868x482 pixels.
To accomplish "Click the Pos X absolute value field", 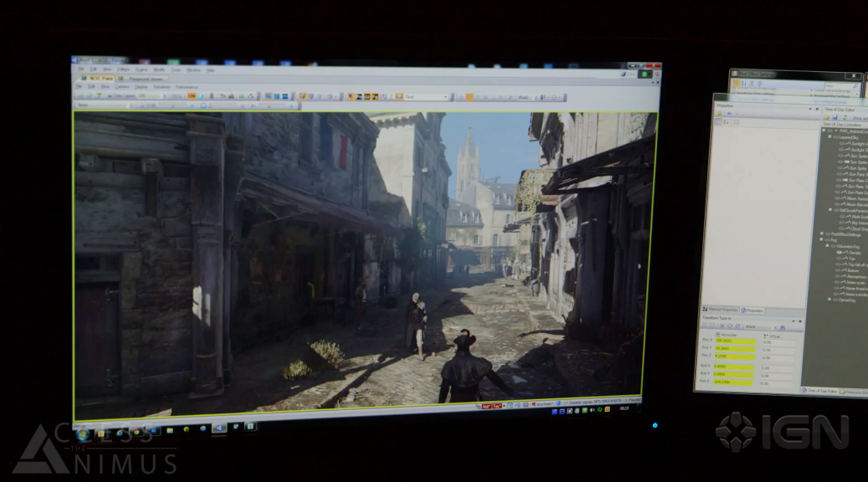I will click(734, 341).
